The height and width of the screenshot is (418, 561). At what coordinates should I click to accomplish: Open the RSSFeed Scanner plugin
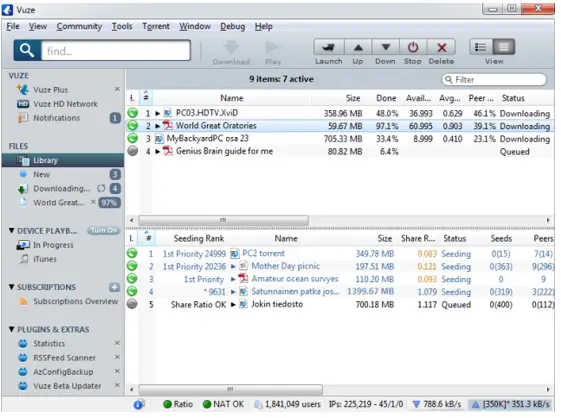click(x=64, y=358)
